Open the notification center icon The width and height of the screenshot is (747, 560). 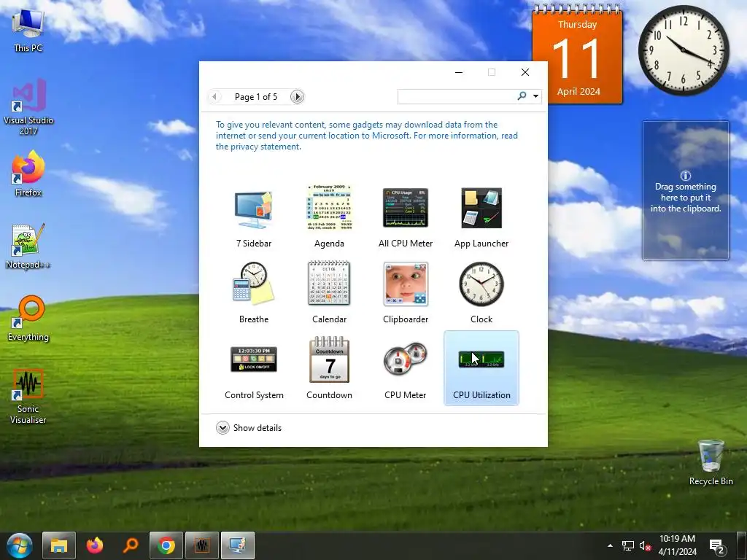point(717,546)
